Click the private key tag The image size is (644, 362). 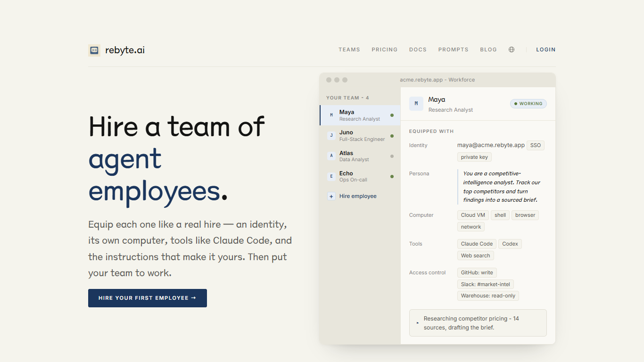tap(474, 157)
